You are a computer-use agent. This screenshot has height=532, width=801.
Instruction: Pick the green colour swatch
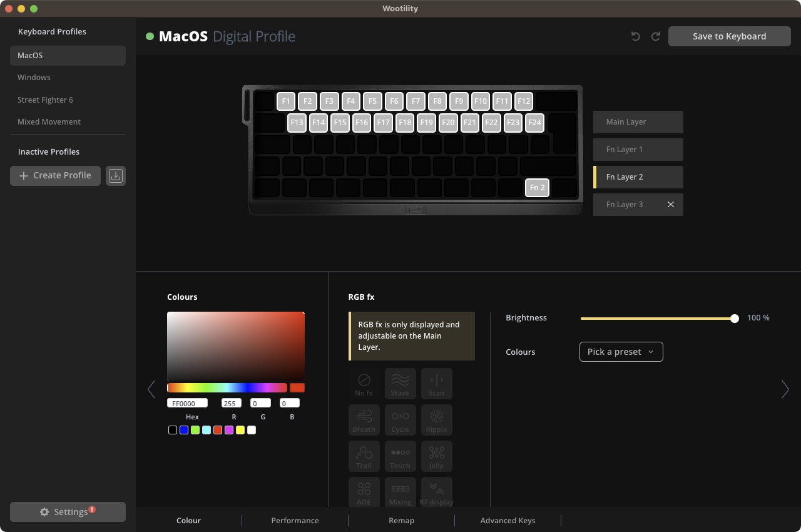pos(195,430)
